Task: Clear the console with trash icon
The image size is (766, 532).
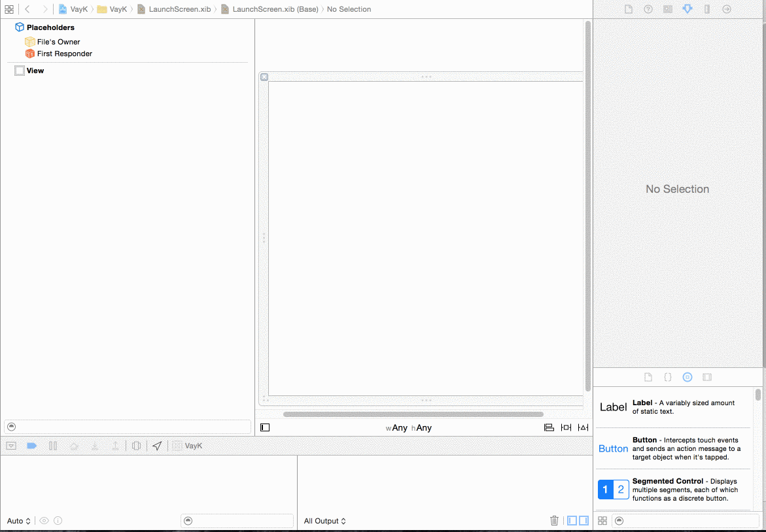Action: coord(554,521)
